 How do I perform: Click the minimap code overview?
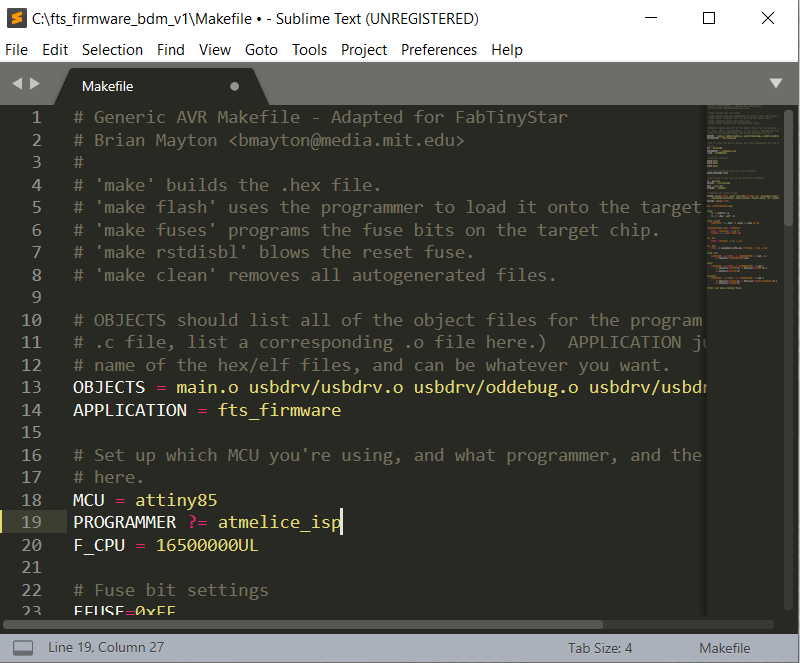click(743, 197)
